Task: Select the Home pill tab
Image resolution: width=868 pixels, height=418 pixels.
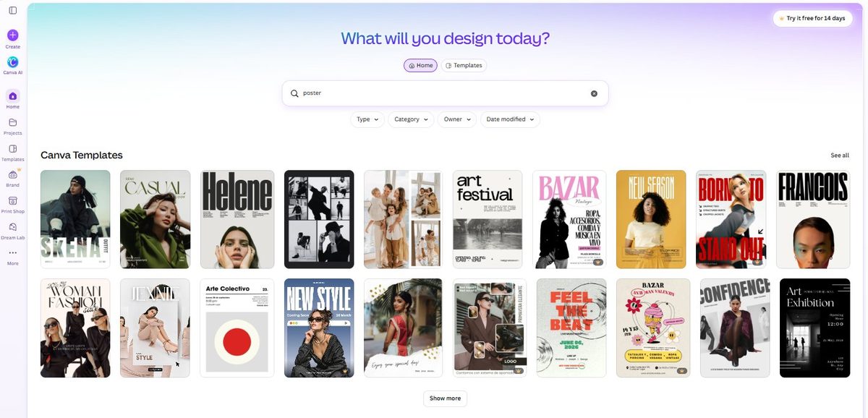Action: pos(420,65)
